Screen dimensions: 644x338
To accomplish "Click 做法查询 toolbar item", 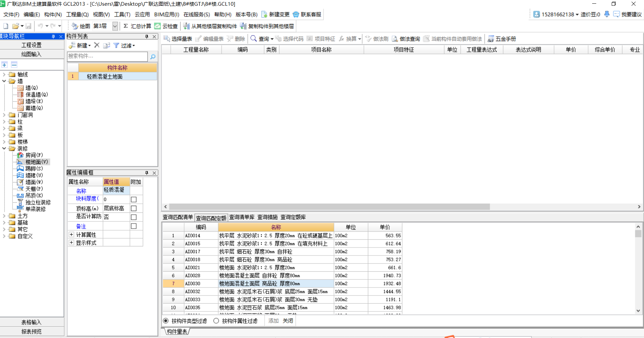I will (x=406, y=39).
